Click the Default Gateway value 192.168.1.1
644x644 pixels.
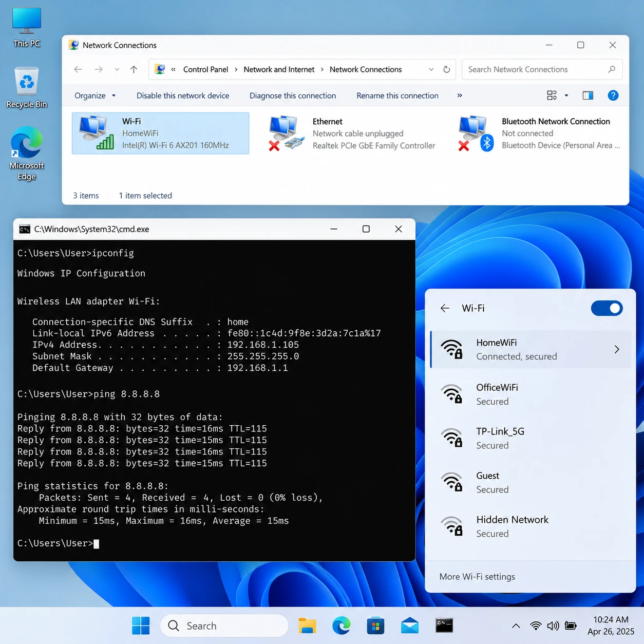(257, 368)
